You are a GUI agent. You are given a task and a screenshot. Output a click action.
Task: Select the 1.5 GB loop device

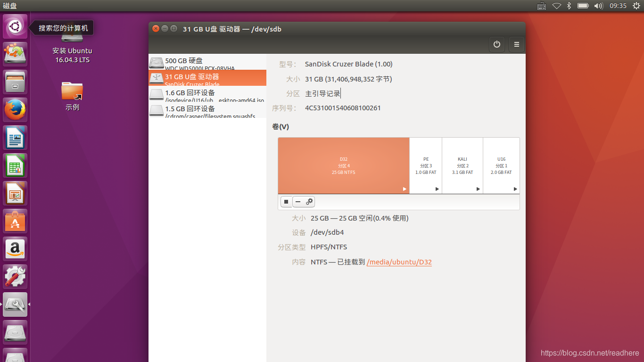click(207, 110)
